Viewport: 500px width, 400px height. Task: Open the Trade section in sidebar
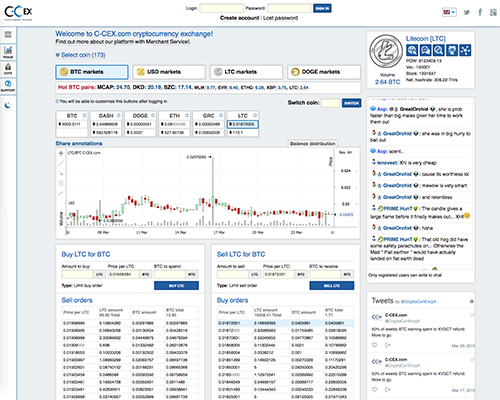tap(8, 52)
